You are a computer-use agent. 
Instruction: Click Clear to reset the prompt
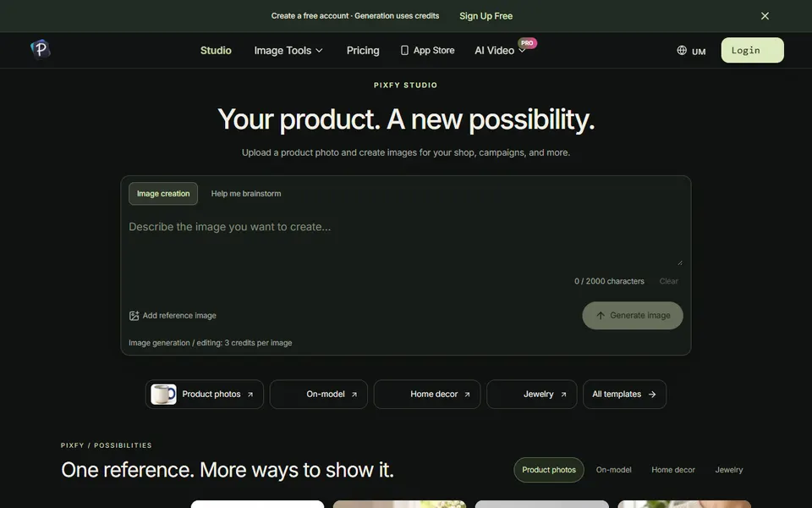668,281
